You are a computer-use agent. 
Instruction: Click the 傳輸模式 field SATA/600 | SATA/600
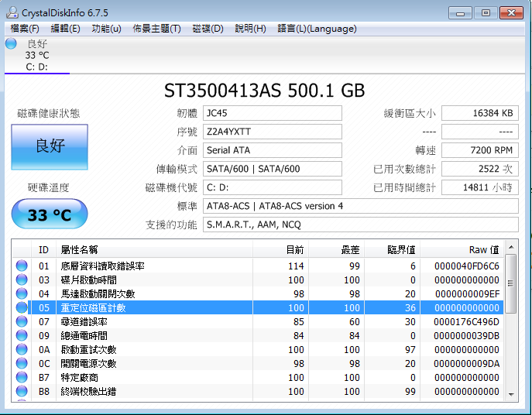pos(273,169)
